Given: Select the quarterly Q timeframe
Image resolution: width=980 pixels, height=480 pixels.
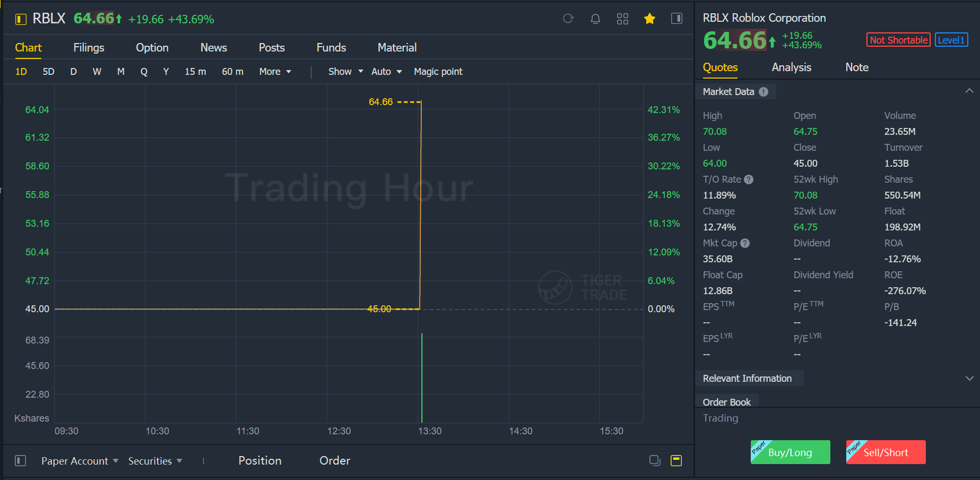Looking at the screenshot, I should (144, 72).
